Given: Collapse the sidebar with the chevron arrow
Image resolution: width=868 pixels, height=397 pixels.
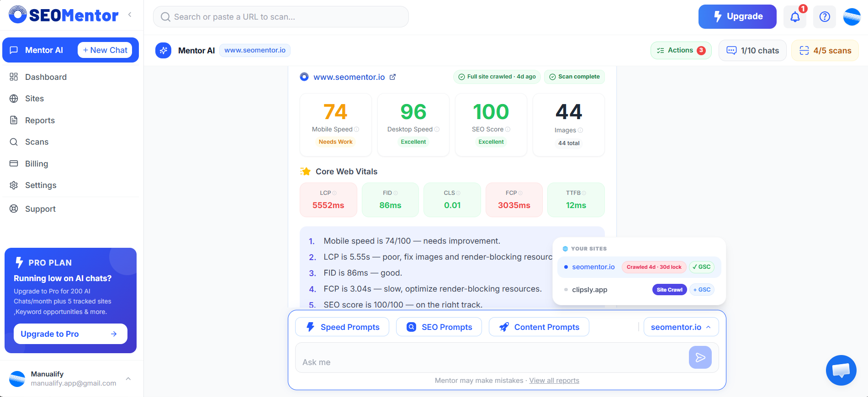Looking at the screenshot, I should [130, 15].
